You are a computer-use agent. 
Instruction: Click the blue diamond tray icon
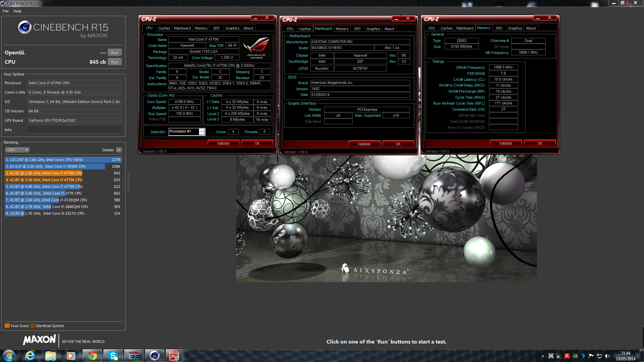tap(583, 356)
